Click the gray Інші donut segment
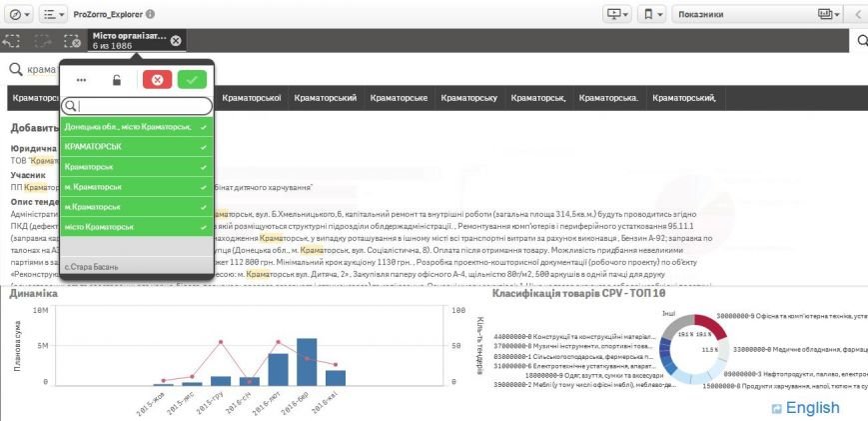868x421 pixels. (x=676, y=326)
